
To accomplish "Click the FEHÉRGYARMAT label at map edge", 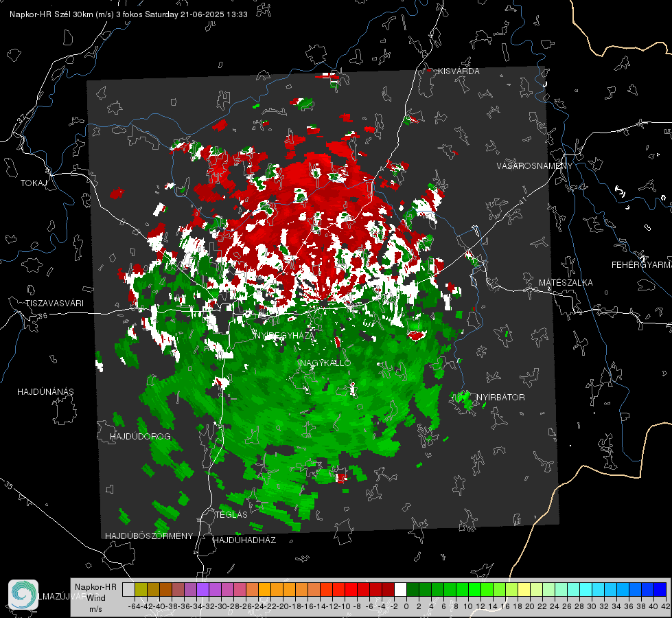I will click(x=641, y=265).
